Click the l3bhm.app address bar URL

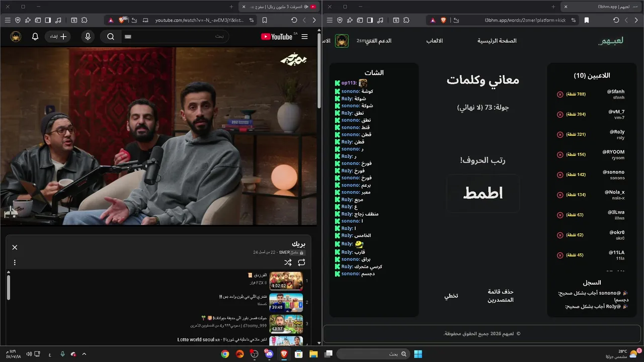click(x=525, y=20)
